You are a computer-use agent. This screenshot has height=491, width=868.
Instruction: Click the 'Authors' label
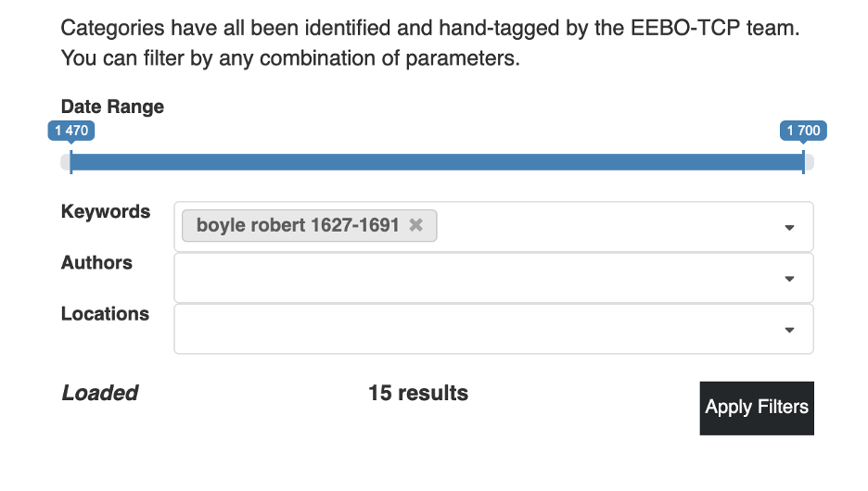pyautogui.click(x=96, y=263)
